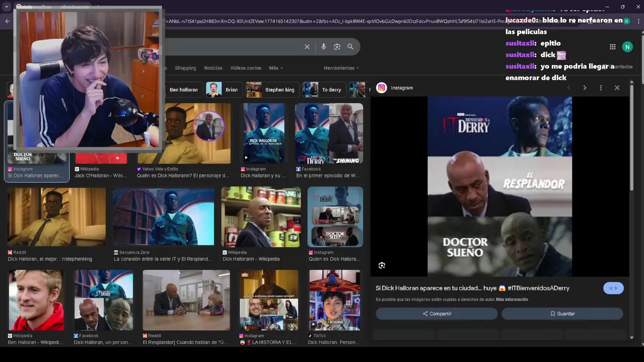
Task: Click 'Dick Halloran, el mejor. : r/stephenking' caption
Action: pyautogui.click(x=50, y=259)
